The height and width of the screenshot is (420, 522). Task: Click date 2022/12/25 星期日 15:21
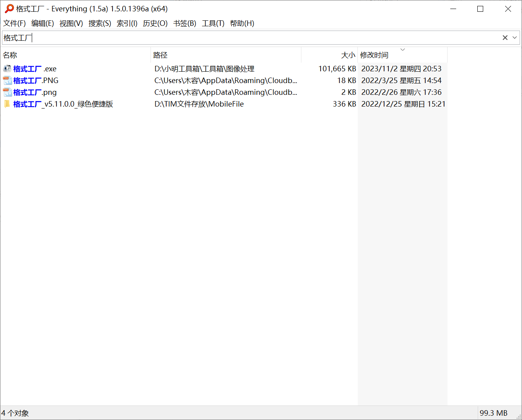click(x=403, y=104)
